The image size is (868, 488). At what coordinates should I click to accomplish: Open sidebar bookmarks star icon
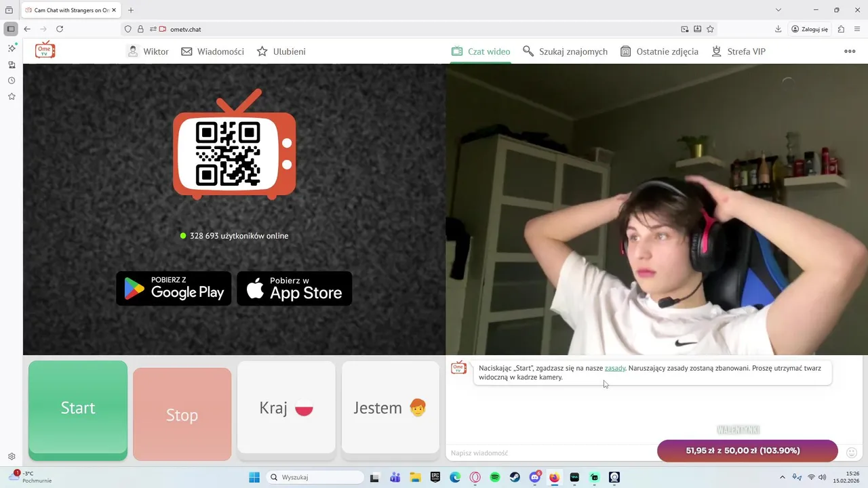12,96
